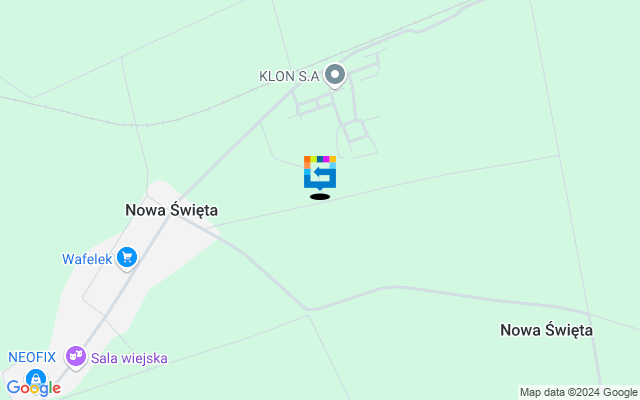
Task: Click the Google logo
Action: click(x=33, y=388)
